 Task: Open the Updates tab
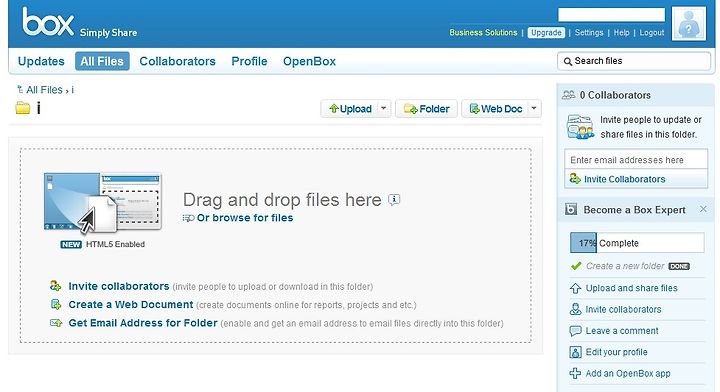coord(41,61)
